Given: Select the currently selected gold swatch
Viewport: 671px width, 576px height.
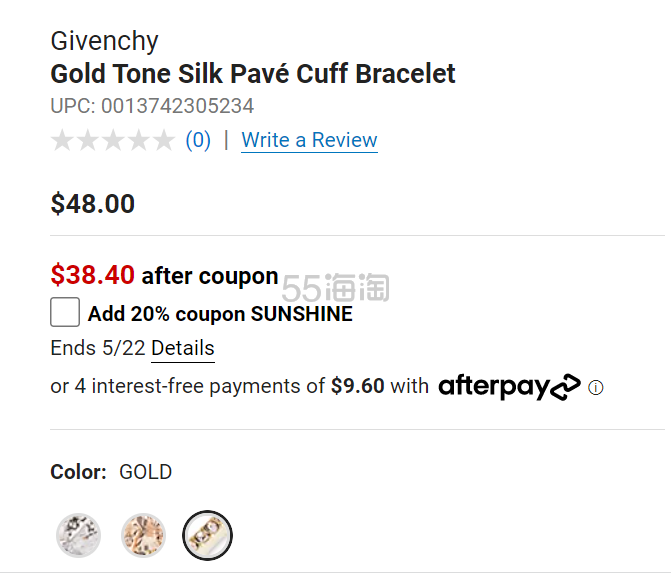Looking at the screenshot, I should (208, 535).
